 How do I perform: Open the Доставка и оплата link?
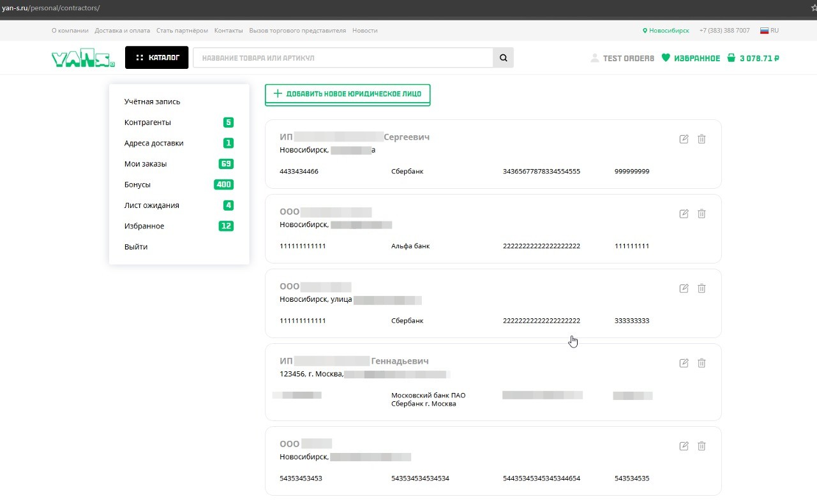tap(123, 31)
